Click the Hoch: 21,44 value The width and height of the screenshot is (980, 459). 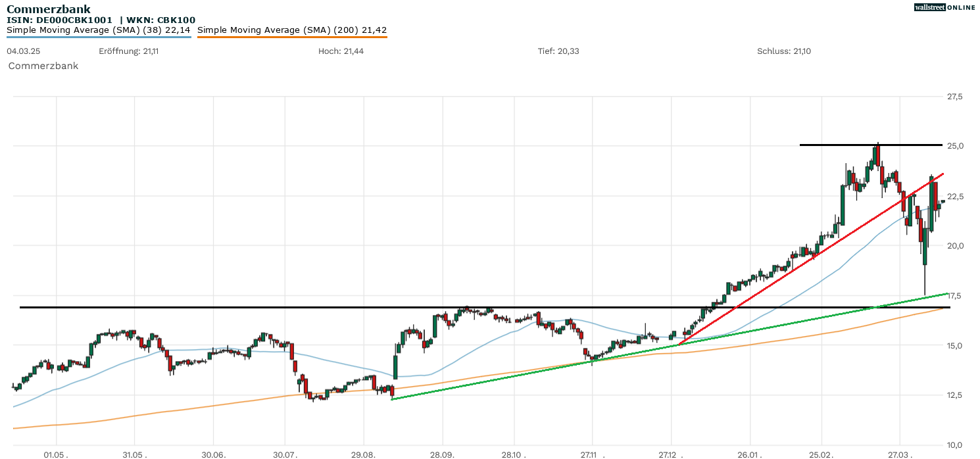(341, 51)
